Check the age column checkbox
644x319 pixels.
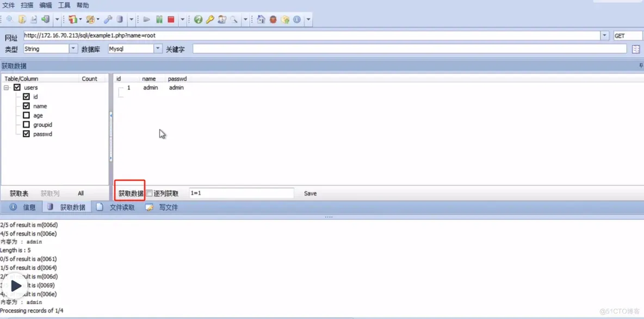(x=26, y=115)
